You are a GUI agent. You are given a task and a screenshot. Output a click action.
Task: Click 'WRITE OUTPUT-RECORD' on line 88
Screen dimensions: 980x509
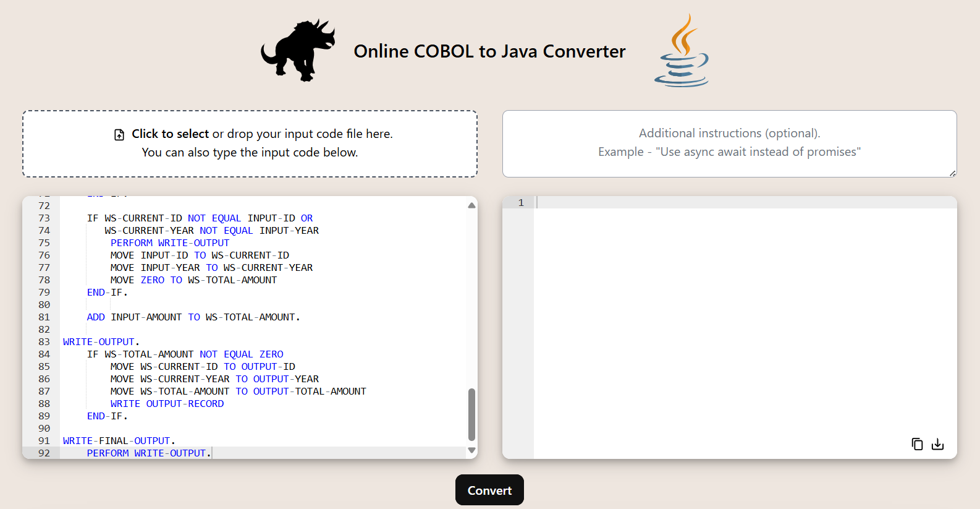[x=167, y=404]
